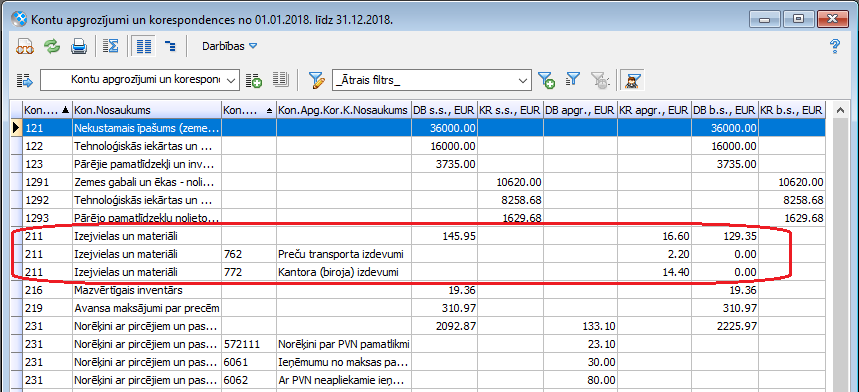Viewport: 859px width, 392px height.
Task: Click Preču transporta izdevumi cell
Action: click(343, 254)
